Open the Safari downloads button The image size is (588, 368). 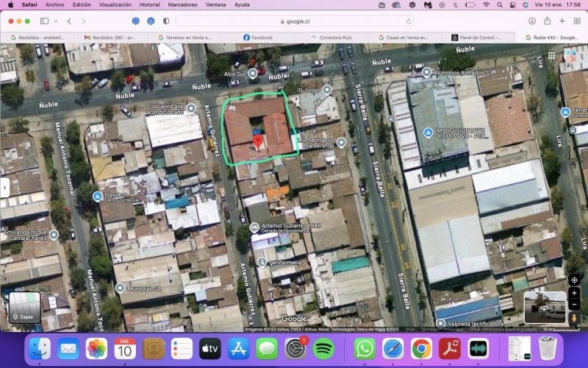(x=531, y=21)
